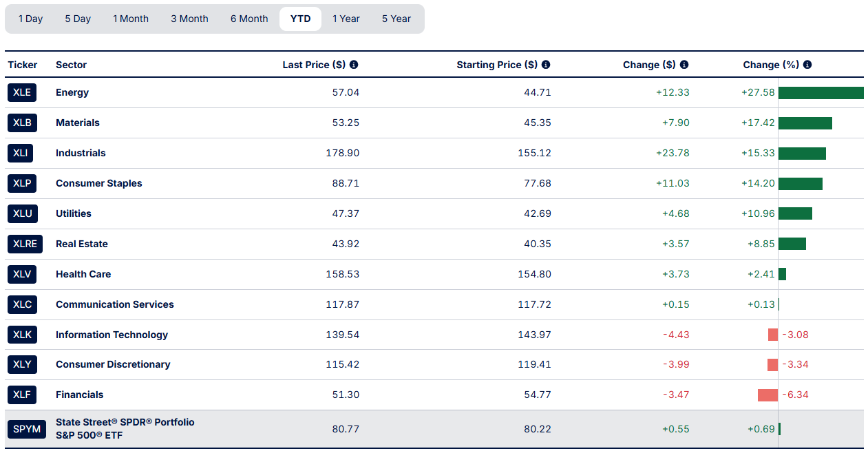
Task: Open the XLY ticker badge
Action: (22, 364)
